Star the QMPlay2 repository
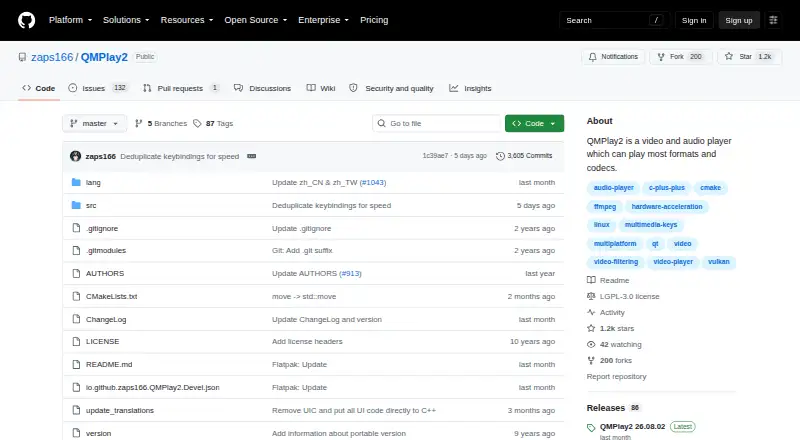 point(749,57)
